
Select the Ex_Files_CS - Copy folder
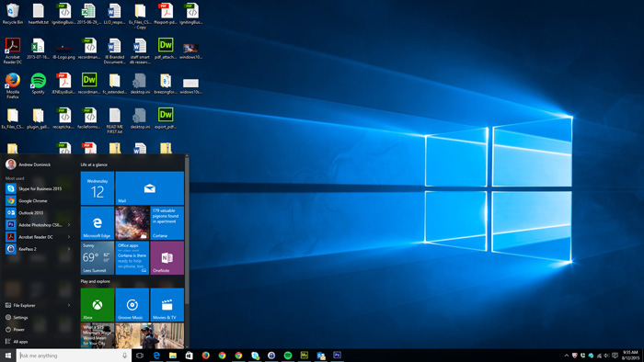pyautogui.click(x=140, y=17)
